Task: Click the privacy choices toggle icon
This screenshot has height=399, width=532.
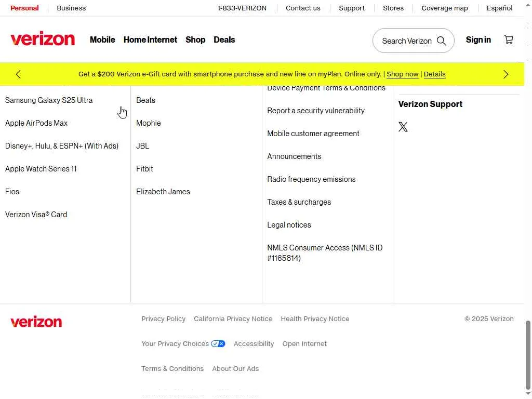Action: (218, 344)
